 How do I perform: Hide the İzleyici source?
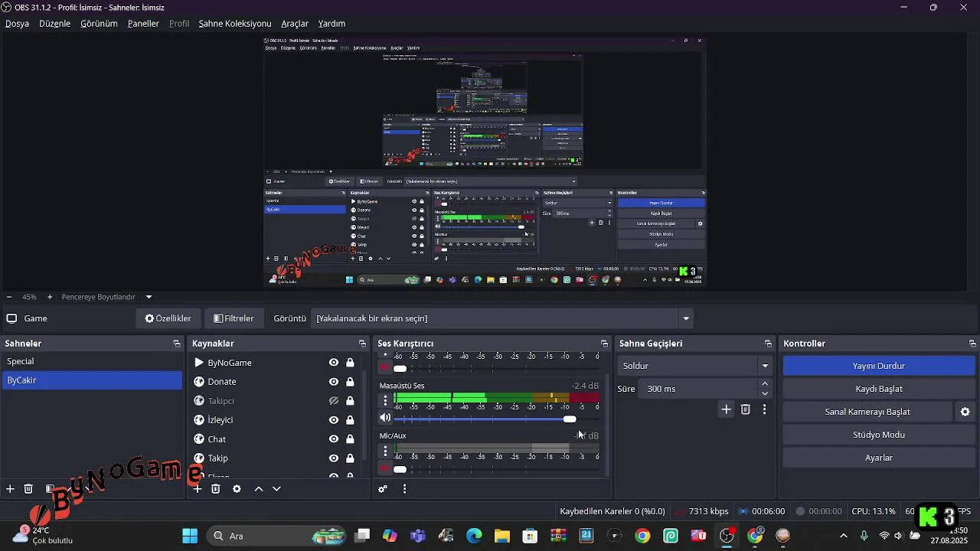334,420
